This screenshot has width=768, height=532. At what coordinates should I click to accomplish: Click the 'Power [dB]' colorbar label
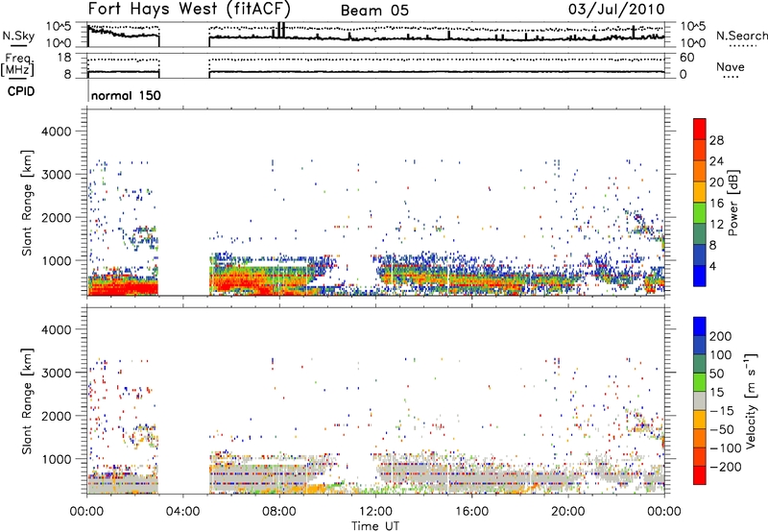tap(732, 203)
